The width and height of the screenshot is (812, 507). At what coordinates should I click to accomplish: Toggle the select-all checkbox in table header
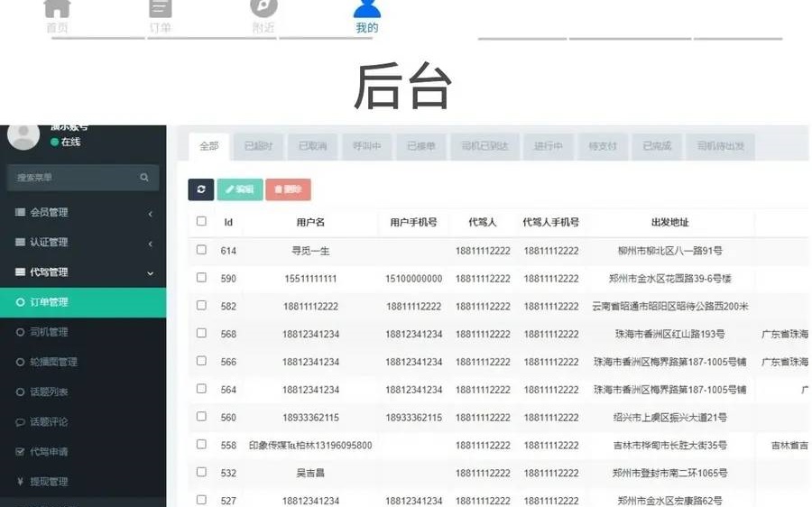point(201,221)
